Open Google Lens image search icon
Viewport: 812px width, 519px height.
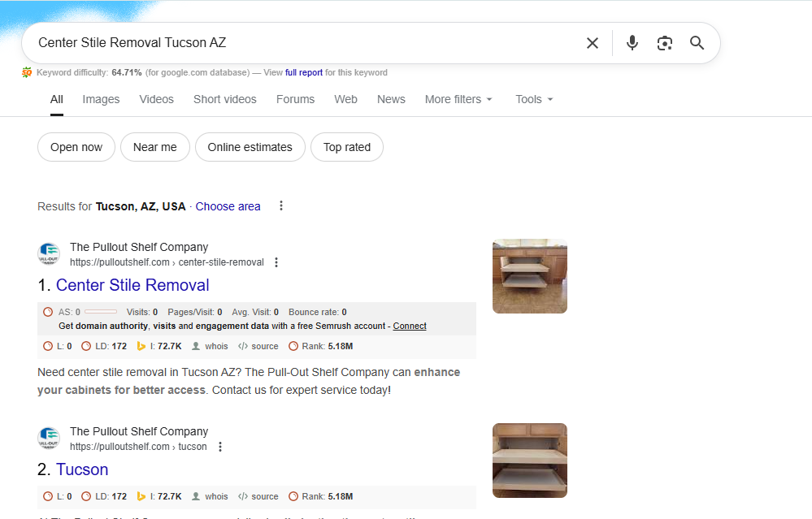click(x=665, y=43)
